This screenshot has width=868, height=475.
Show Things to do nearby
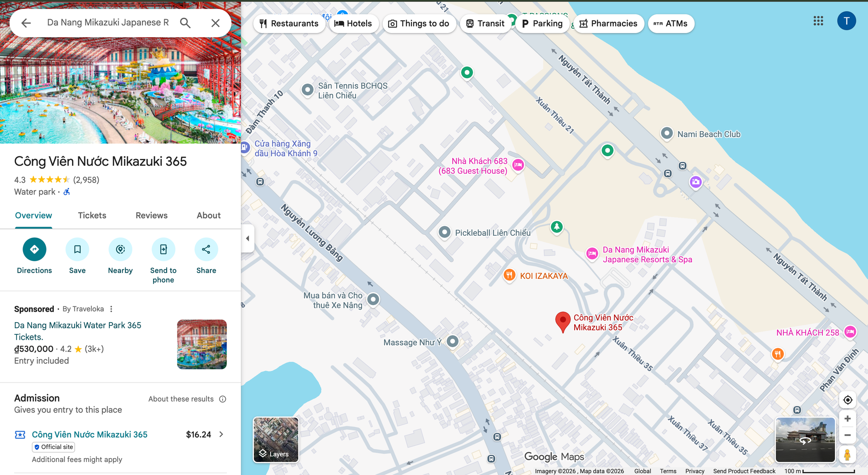pos(419,23)
